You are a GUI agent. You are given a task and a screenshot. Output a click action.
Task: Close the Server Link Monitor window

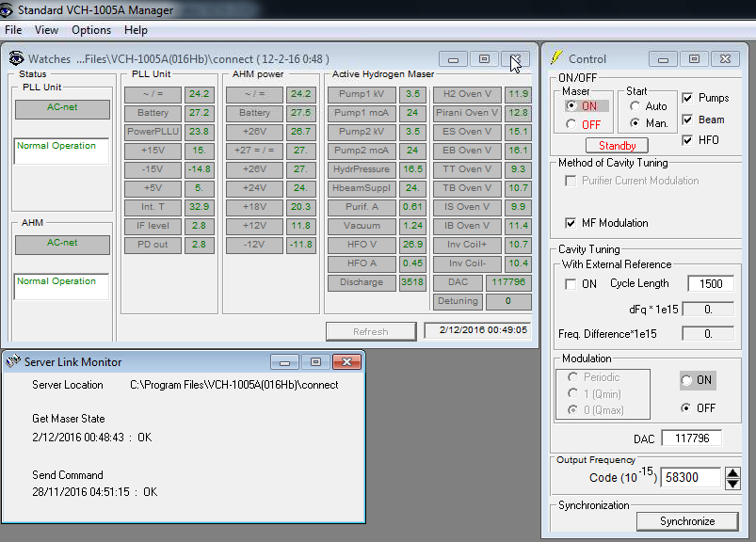point(347,362)
